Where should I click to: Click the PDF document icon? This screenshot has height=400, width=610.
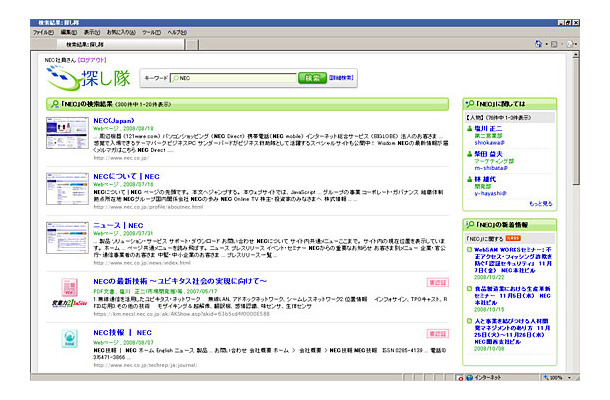point(70,287)
